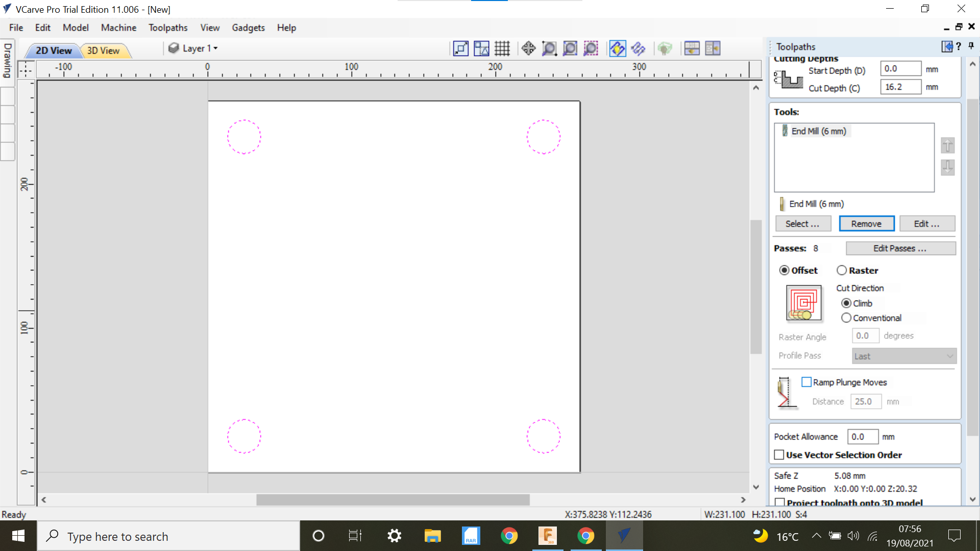Viewport: 980px width, 551px height.
Task: Tile 2D and 3D views horizontally
Action: [x=692, y=48]
